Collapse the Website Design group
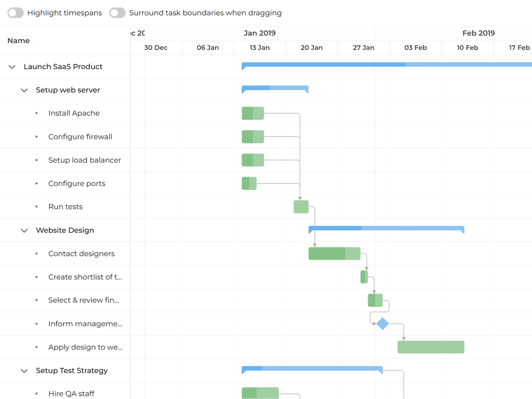 pyautogui.click(x=24, y=231)
